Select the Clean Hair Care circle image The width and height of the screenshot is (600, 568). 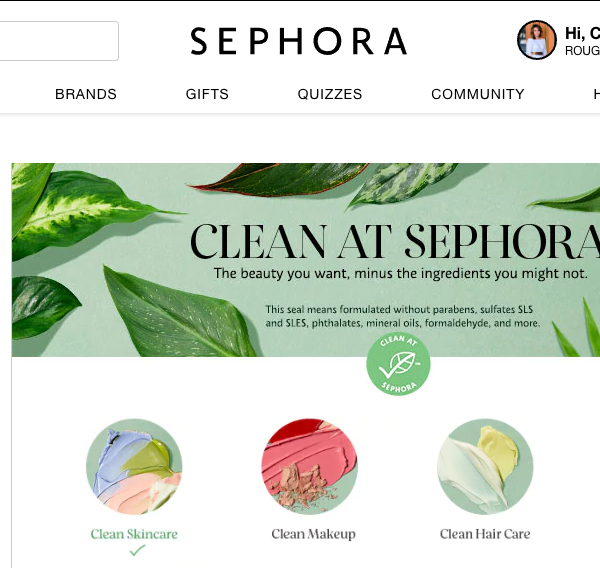tap(485, 467)
